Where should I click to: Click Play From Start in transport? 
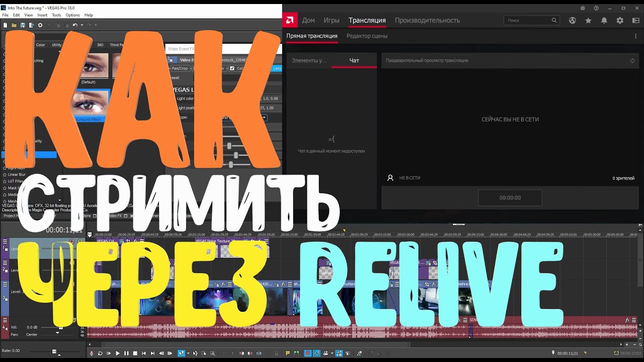[109, 353]
